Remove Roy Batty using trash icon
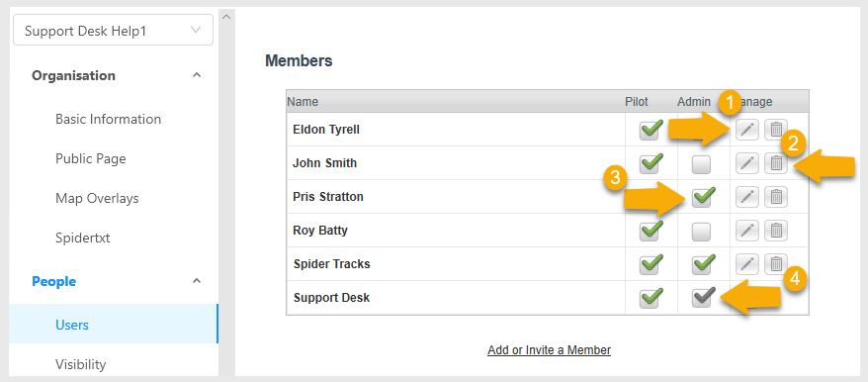 pos(776,230)
